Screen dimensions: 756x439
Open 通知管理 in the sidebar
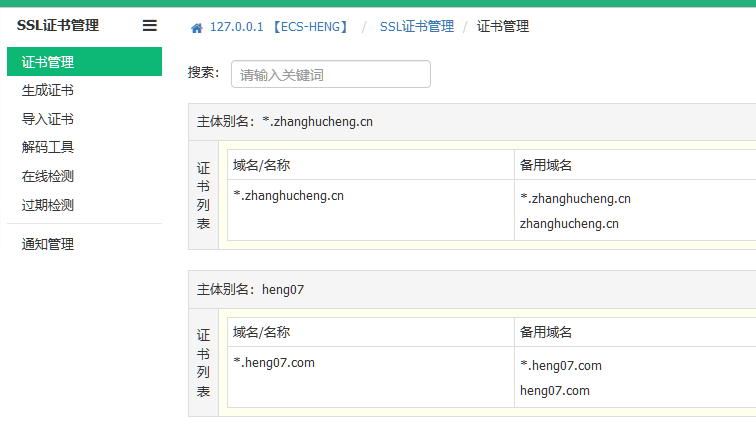point(48,244)
